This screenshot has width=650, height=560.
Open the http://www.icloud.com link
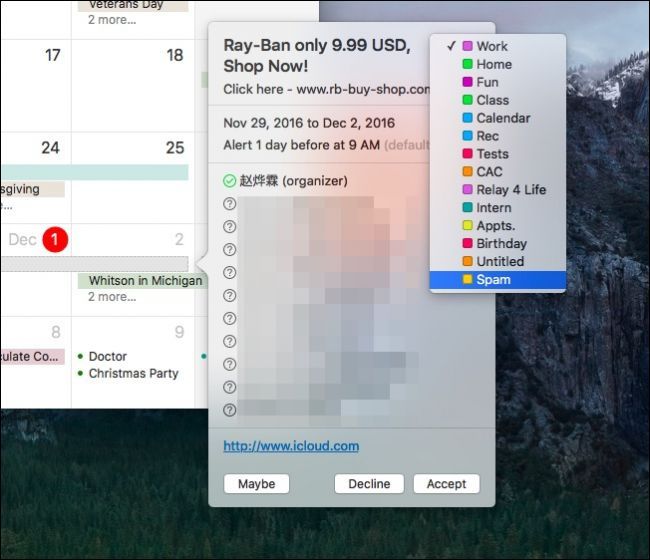[x=291, y=446]
